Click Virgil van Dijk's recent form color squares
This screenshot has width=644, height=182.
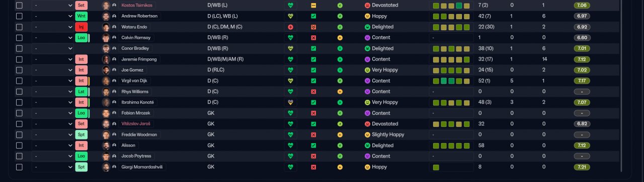coord(451,81)
